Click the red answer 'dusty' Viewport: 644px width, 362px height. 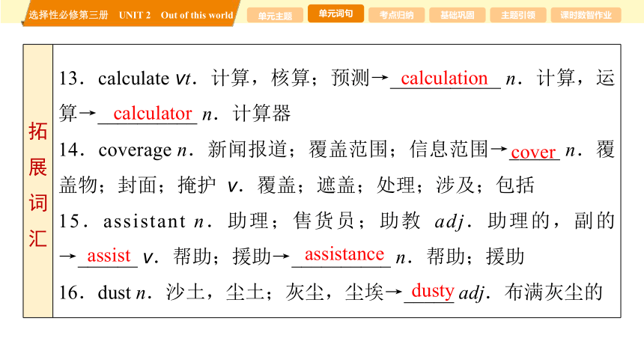pyautogui.click(x=433, y=292)
